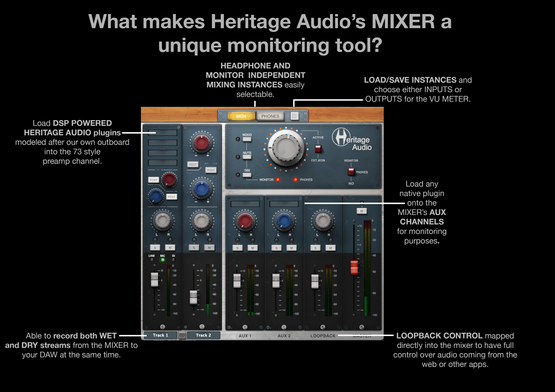Toggle the MUTE button in monitor section

(x=247, y=157)
